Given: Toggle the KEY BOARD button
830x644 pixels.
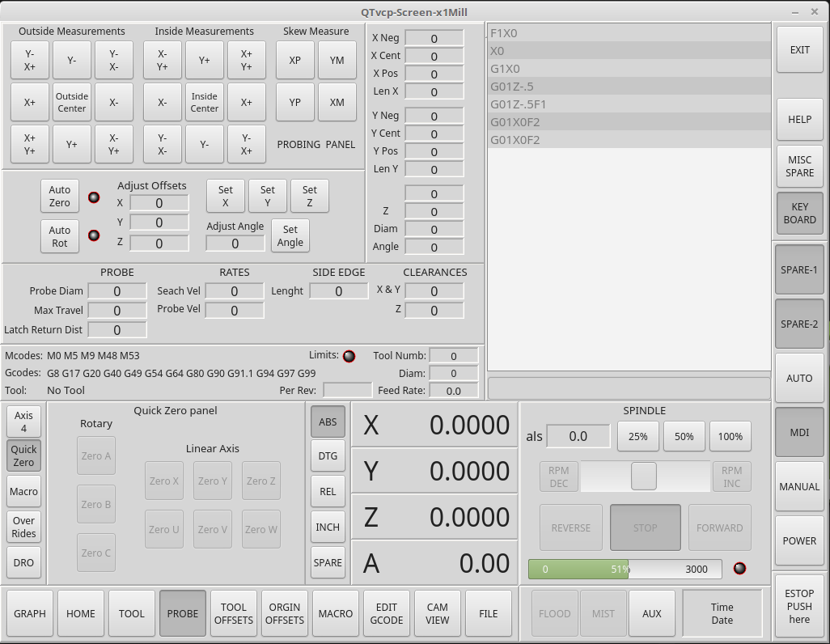Looking at the screenshot, I should (800, 214).
